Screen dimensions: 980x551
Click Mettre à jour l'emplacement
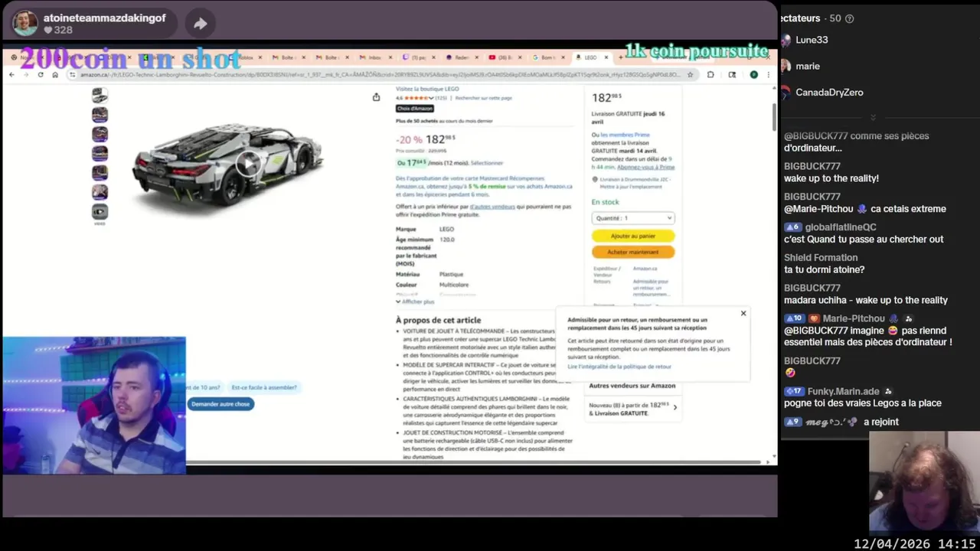[x=631, y=187]
